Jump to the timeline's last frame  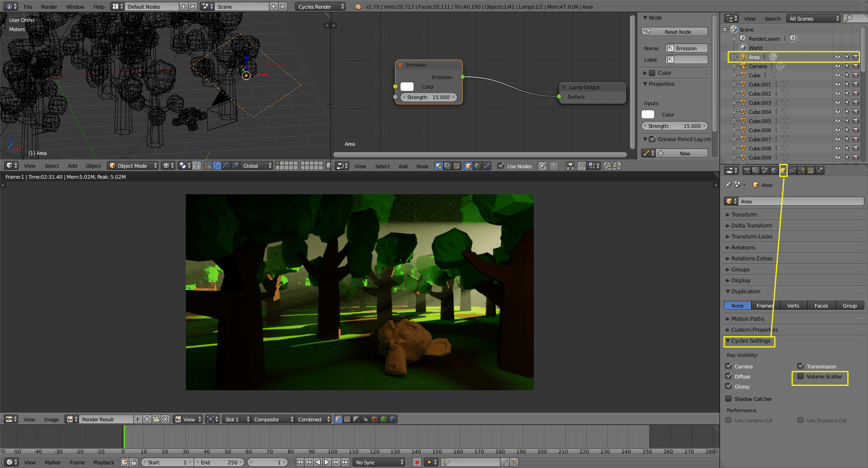tap(346, 462)
